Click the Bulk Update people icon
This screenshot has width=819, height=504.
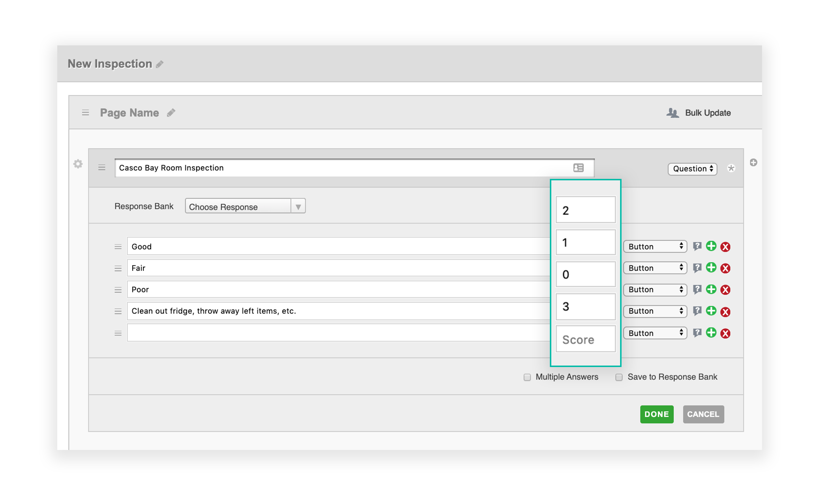672,113
